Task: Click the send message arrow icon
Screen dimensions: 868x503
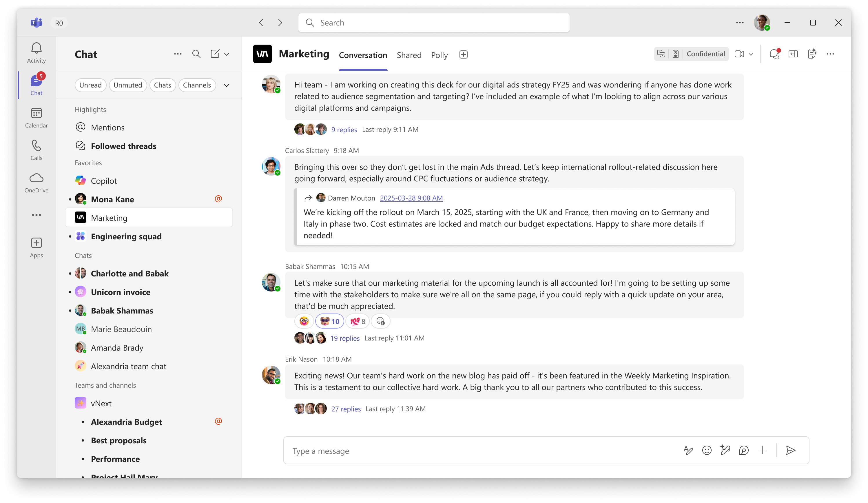Action: coord(790,450)
